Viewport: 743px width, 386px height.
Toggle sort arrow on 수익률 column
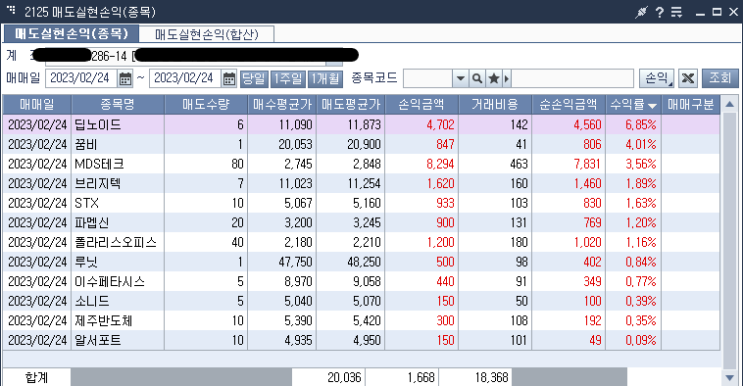click(x=652, y=106)
